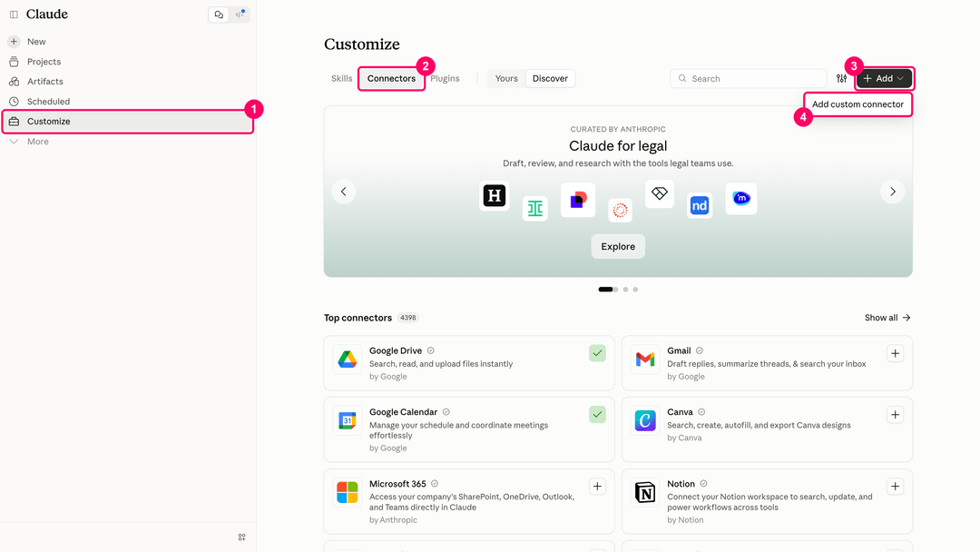Toggle Google Calendar connected checkmark

(x=597, y=415)
